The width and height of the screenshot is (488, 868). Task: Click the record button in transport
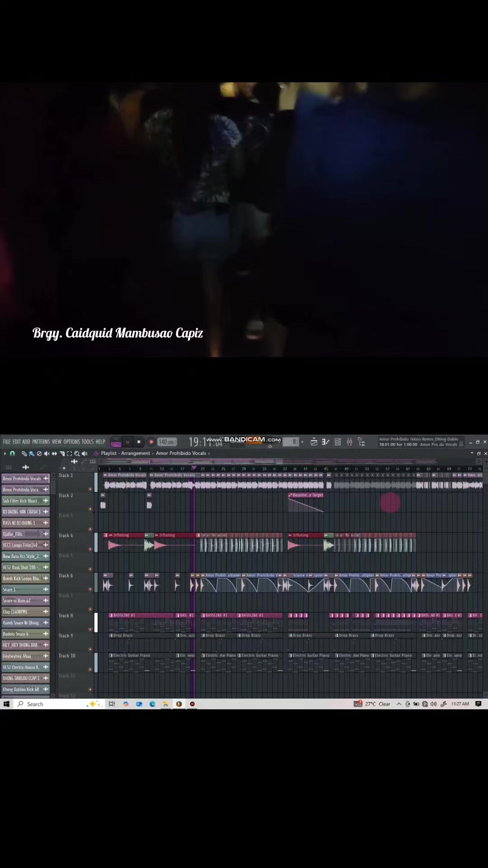click(151, 442)
